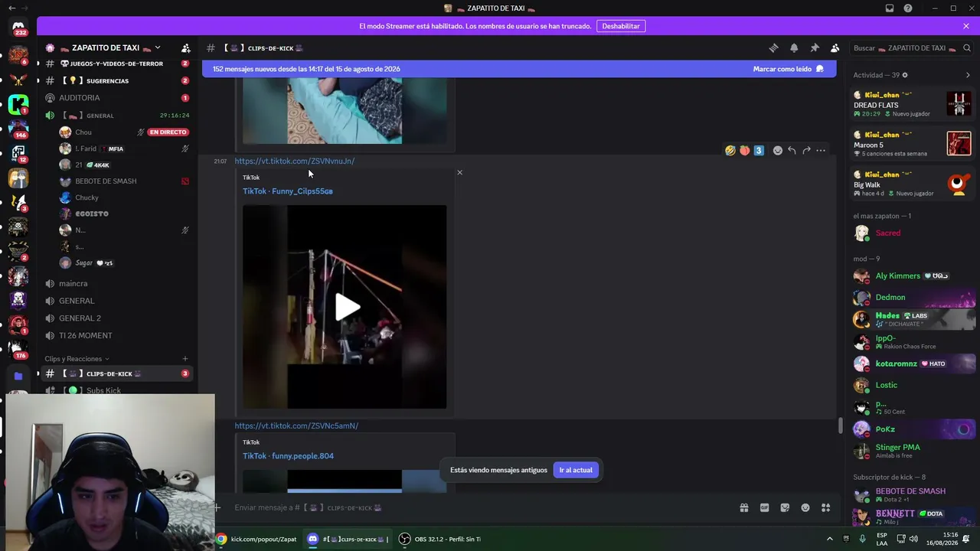Open attachment plus button in message bar
This screenshot has width=980, height=551.
pyautogui.click(x=217, y=507)
